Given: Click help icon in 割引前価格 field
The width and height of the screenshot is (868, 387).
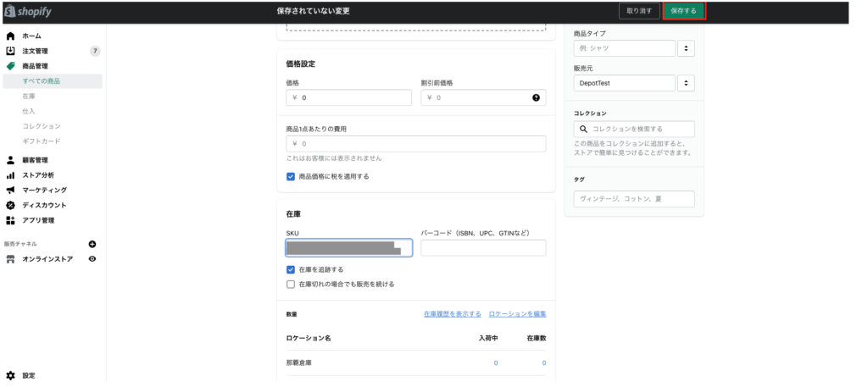Looking at the screenshot, I should point(536,97).
